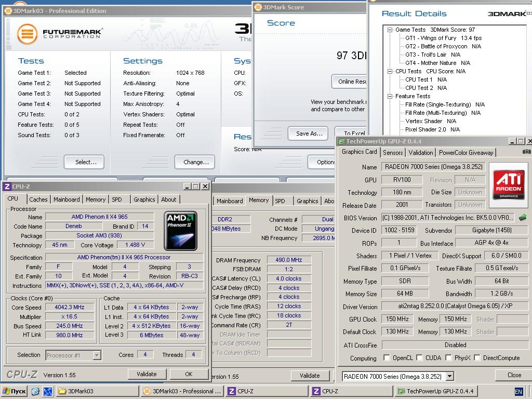Click the Internet Explorer quick launch icon
Screen dimensions: 532x399
click(35, 391)
